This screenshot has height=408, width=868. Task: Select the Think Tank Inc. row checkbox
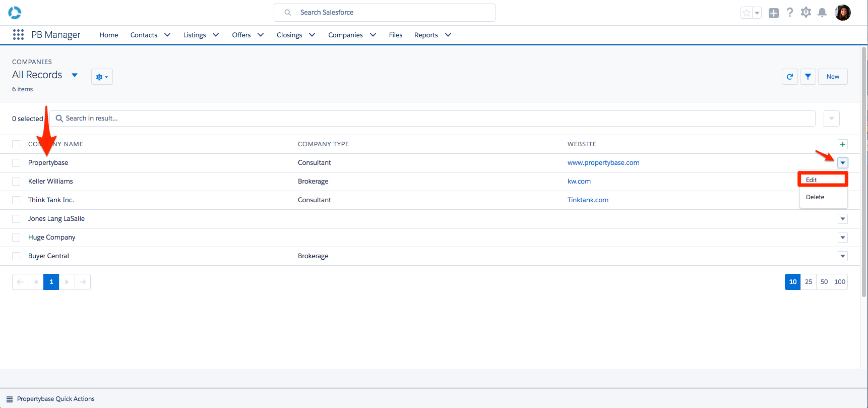tap(16, 200)
